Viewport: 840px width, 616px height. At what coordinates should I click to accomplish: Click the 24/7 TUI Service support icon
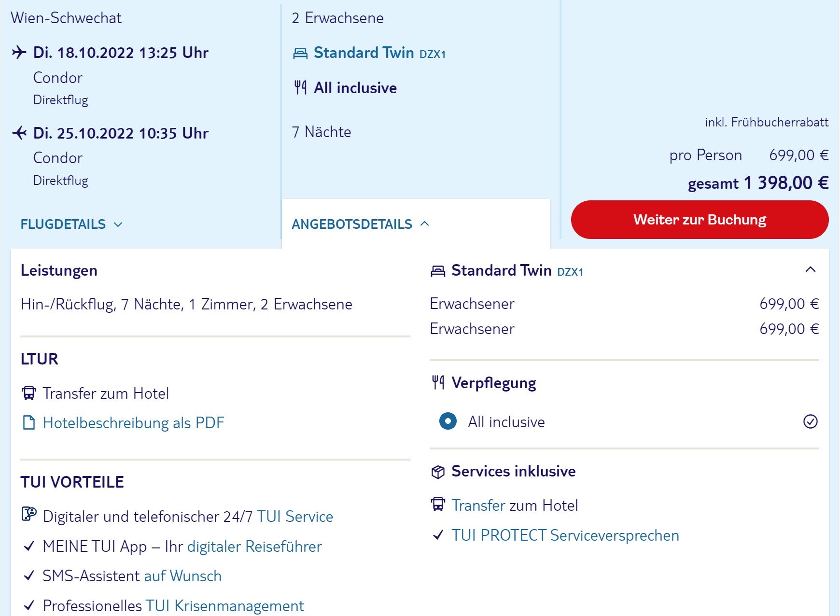(29, 514)
